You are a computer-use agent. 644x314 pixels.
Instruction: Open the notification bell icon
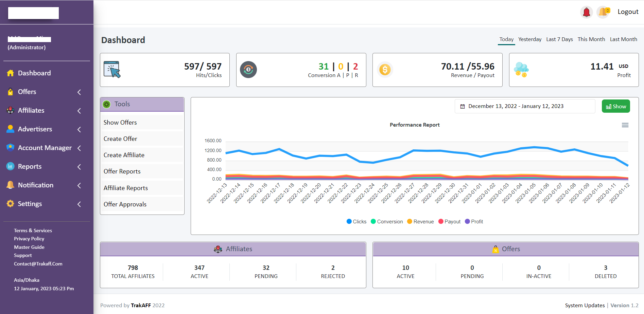(x=586, y=12)
